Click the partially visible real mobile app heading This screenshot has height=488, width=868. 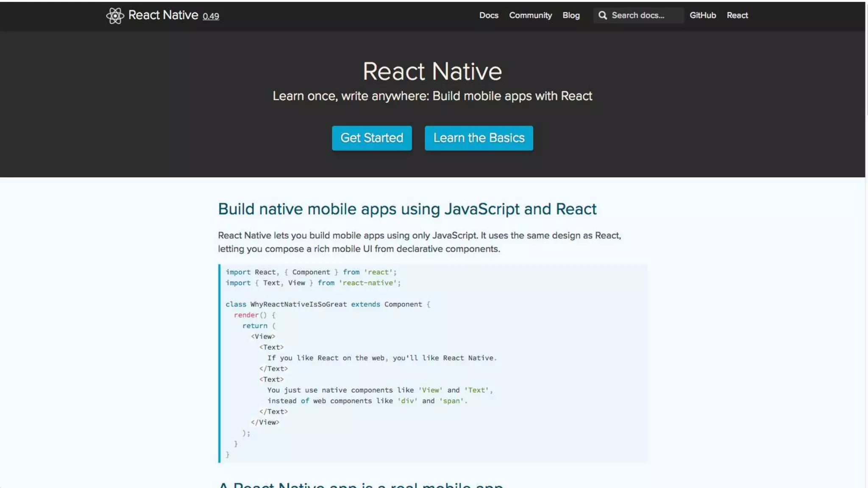click(x=360, y=484)
